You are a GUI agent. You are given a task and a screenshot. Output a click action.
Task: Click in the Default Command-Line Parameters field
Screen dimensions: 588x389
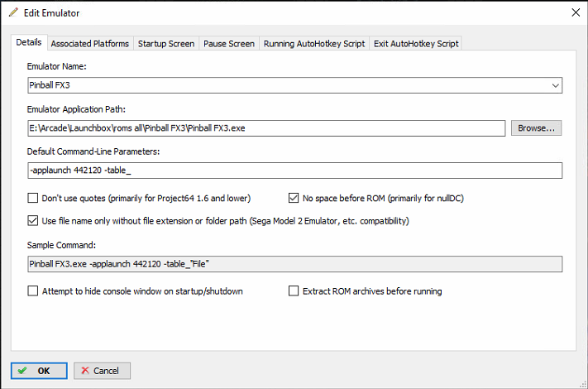[294, 170]
